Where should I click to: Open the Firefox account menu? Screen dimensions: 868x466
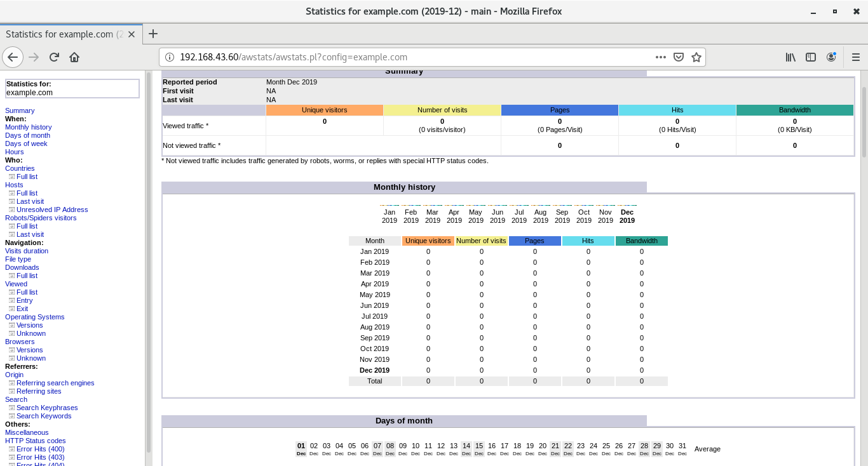[x=831, y=57]
